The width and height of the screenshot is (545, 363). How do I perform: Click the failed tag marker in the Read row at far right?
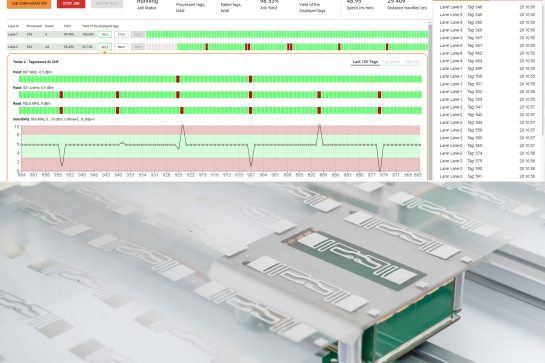(379, 111)
